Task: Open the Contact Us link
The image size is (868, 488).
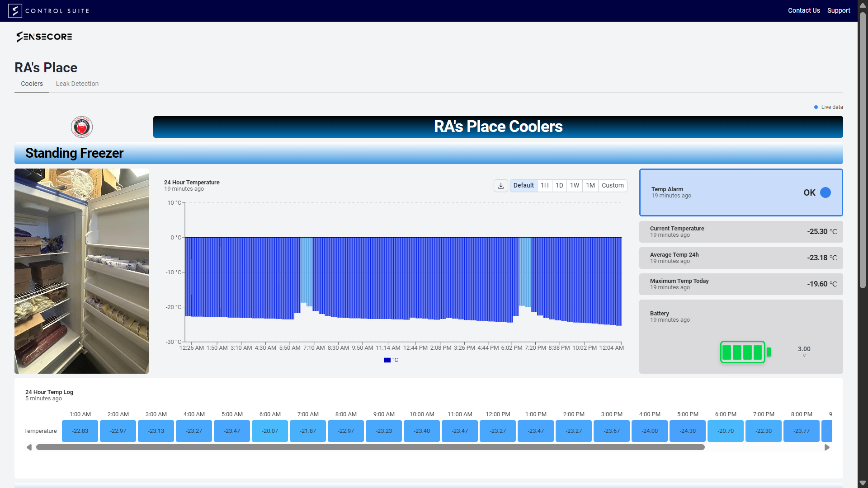Action: click(804, 10)
